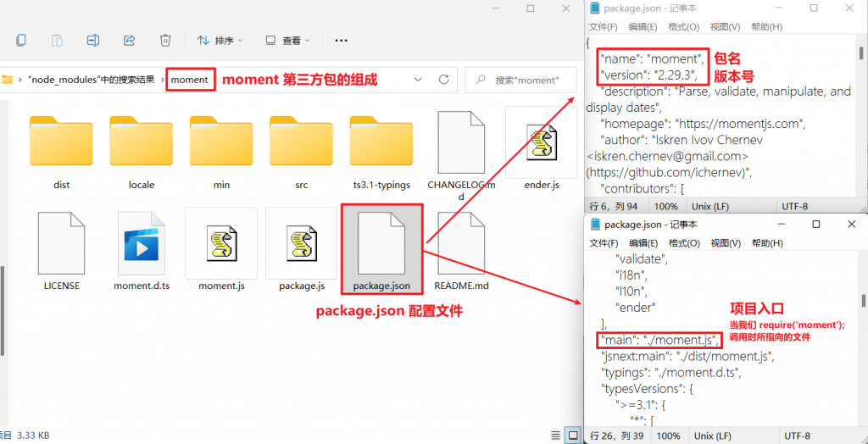
Task: Open 编辑(E) menu in bottom Notepad
Action: (643, 243)
